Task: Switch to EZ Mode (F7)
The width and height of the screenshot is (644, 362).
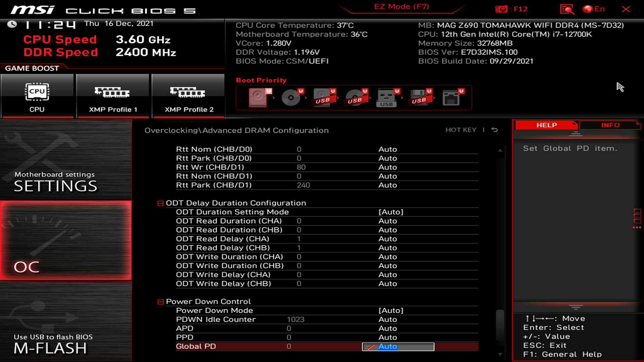Action: coord(401,7)
